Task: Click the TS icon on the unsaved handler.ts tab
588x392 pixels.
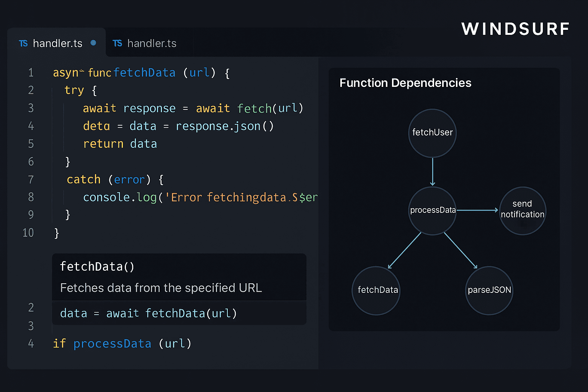Action: 23,44
